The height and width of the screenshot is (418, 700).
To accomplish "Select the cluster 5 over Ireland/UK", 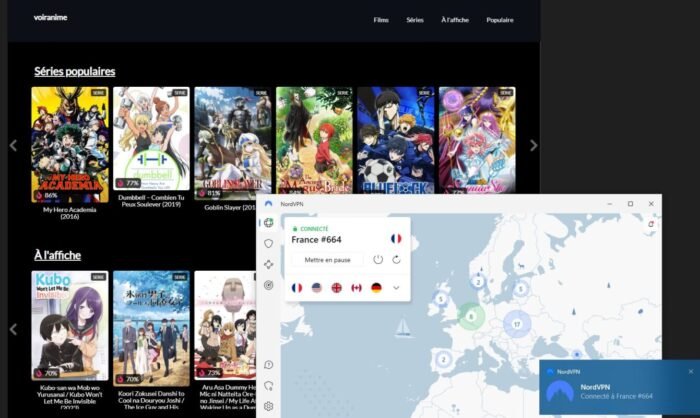I will (441, 299).
